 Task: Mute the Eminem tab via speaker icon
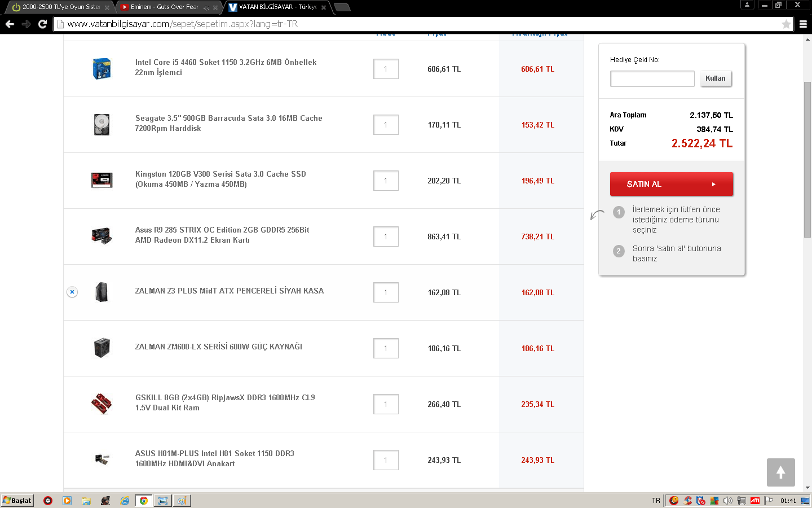(x=206, y=7)
